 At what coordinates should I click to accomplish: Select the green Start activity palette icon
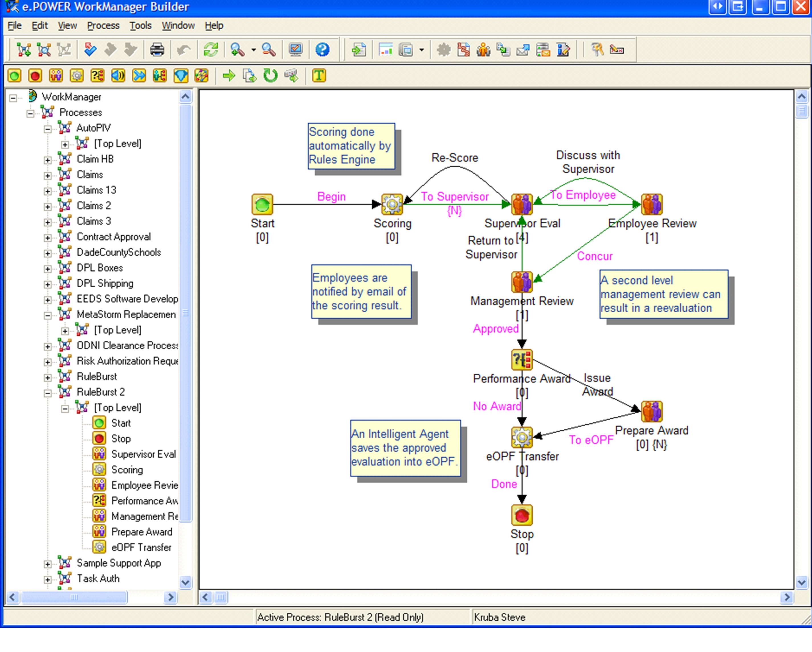pos(14,76)
